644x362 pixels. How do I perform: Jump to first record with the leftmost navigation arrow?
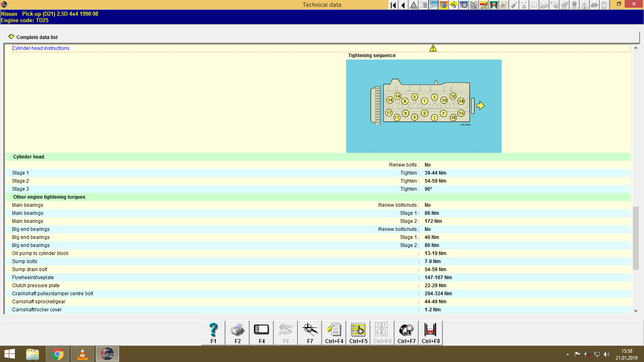coord(393,5)
